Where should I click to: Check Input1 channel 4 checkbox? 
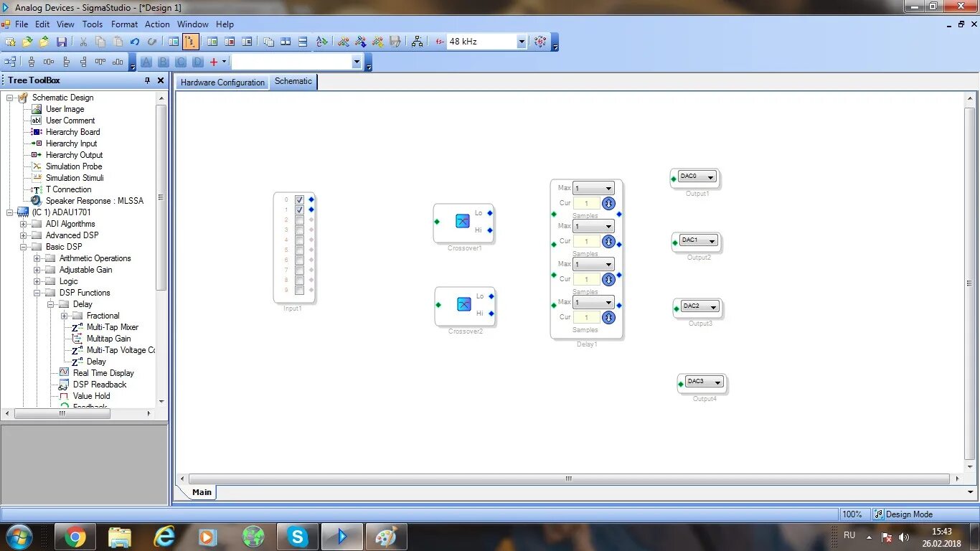point(299,240)
